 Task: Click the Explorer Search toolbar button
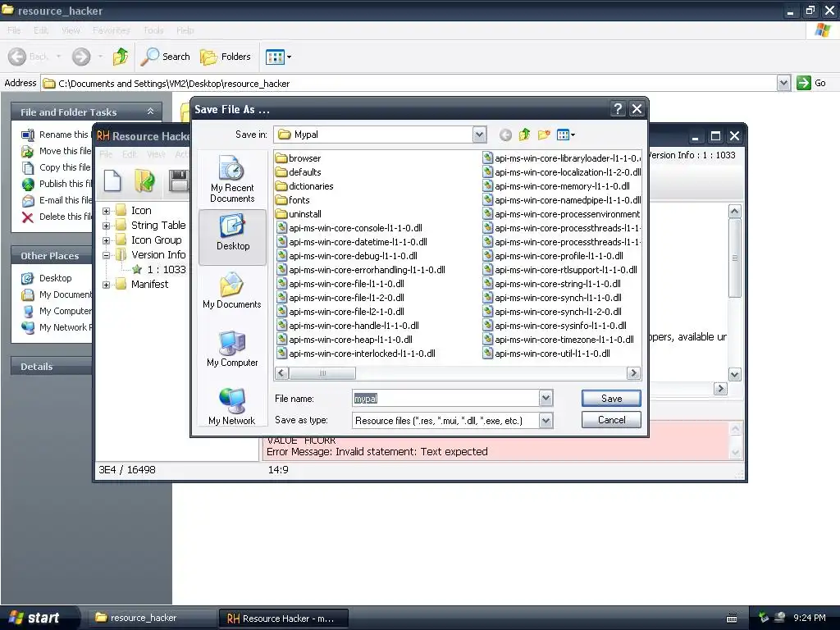[x=165, y=57]
